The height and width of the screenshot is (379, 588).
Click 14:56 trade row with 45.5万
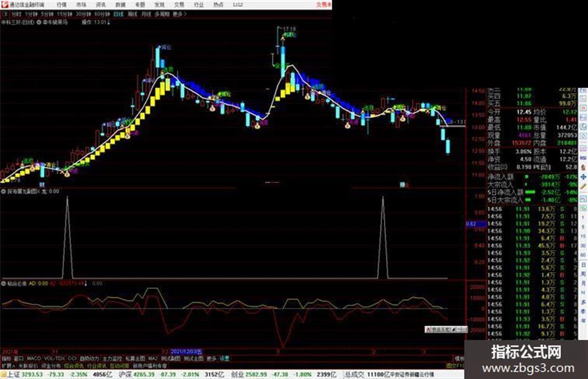tap(533, 246)
